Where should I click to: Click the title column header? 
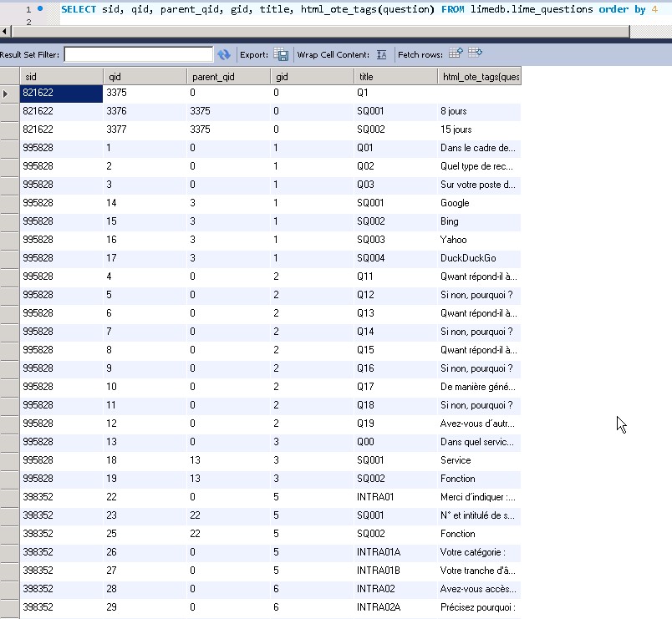[395, 76]
